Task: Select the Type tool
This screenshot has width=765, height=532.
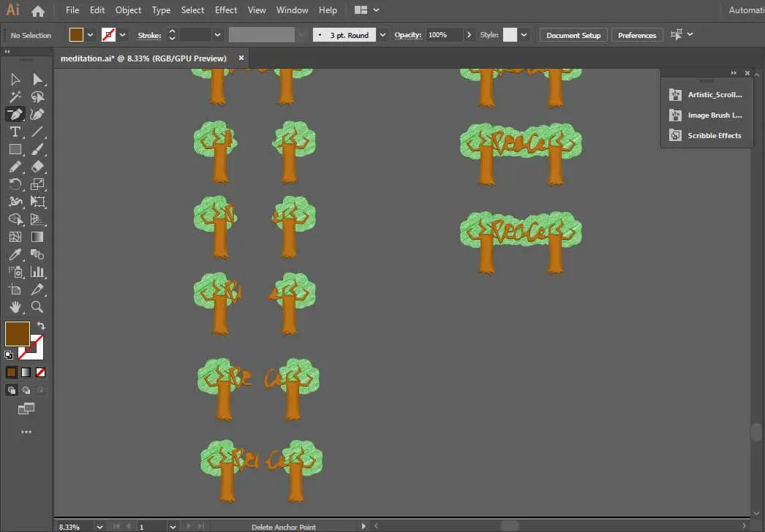Action: (15, 132)
